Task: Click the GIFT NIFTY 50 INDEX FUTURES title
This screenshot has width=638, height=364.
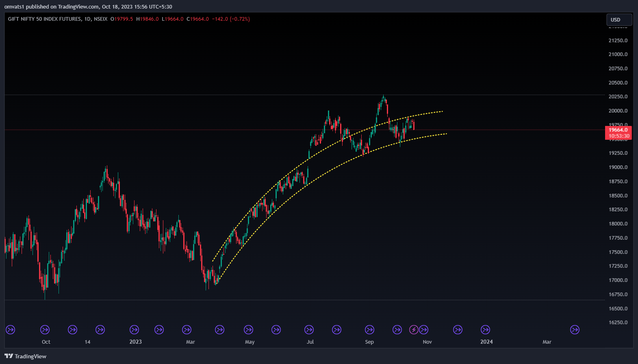Action: 45,19
